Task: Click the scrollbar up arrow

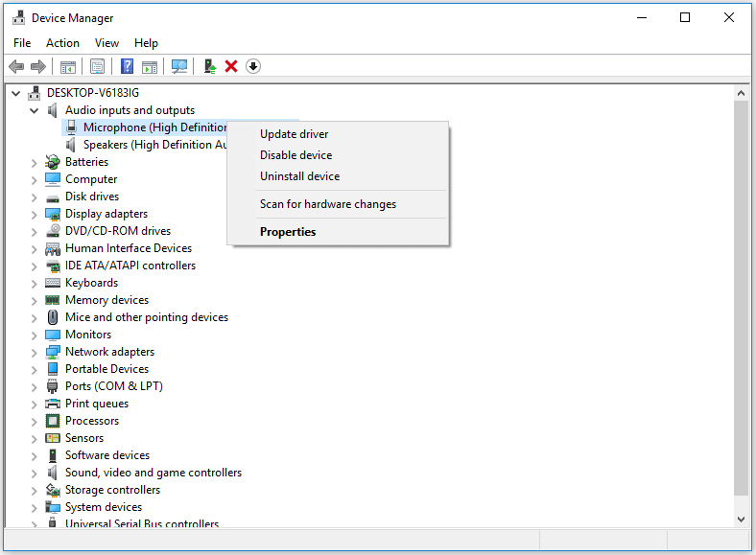Action: point(741,93)
